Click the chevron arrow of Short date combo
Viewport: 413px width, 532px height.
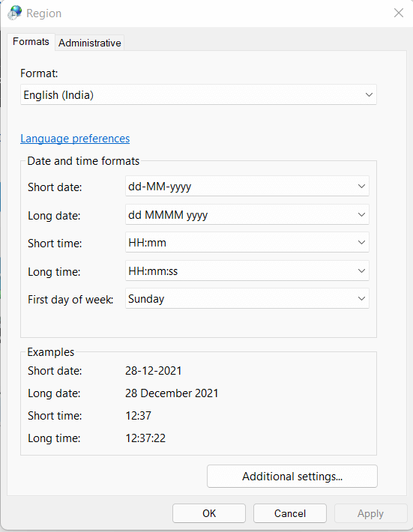[x=361, y=187]
